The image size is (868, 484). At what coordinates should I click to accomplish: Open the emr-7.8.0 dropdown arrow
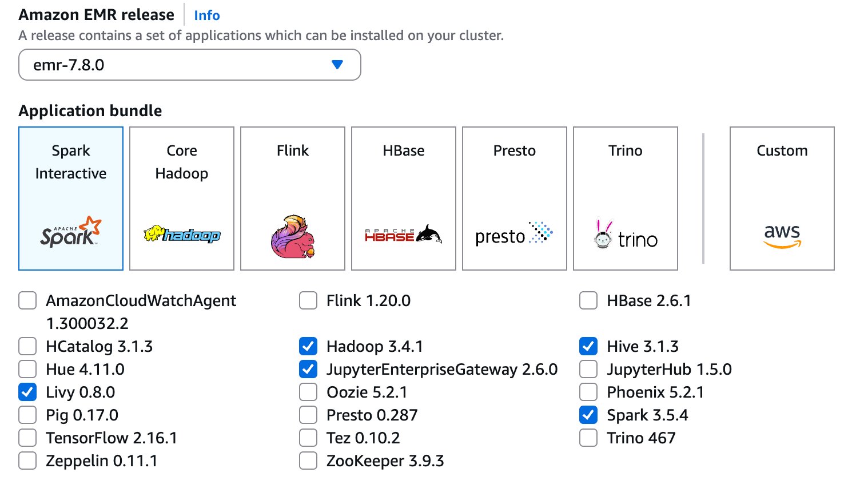tap(337, 65)
